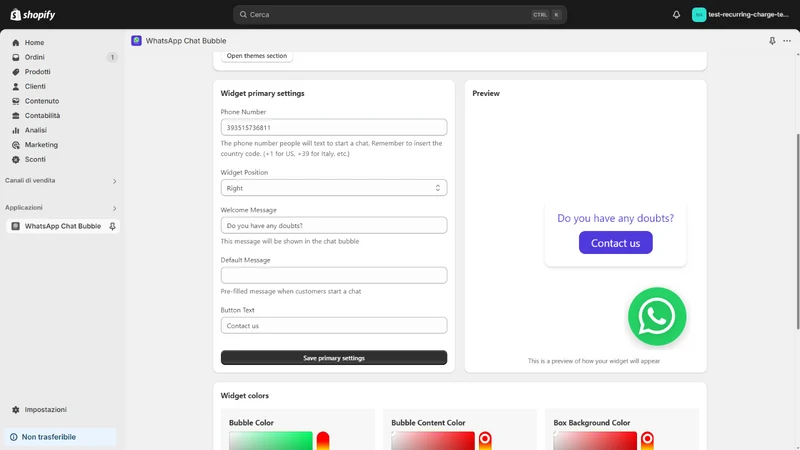Click the WhatsApp Chat Bubble app icon in the header

[x=136, y=41]
